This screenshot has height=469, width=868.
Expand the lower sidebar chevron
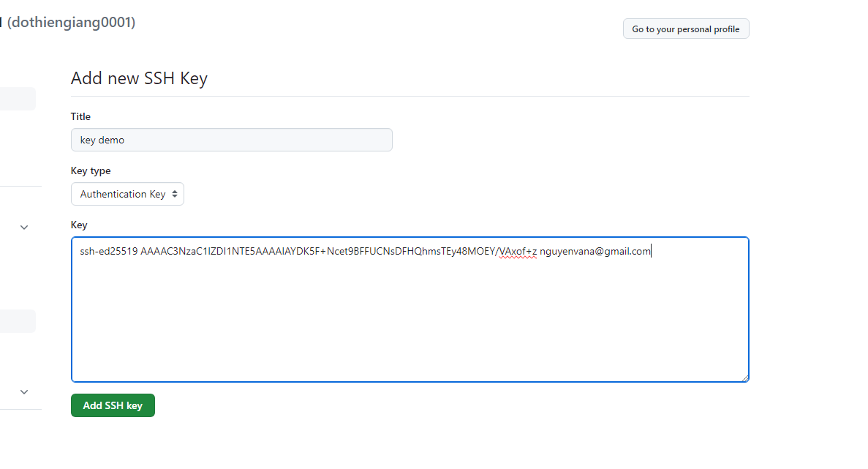point(24,392)
